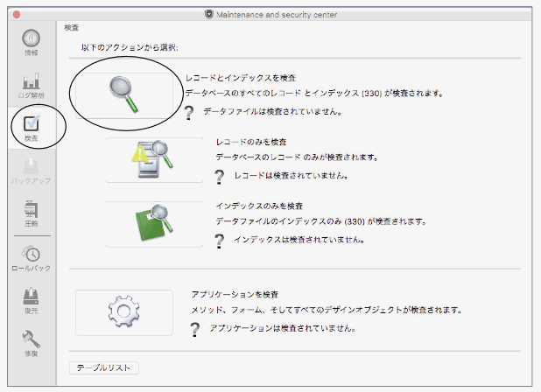Open the 情報 (Information) page in sidebar

(32, 41)
